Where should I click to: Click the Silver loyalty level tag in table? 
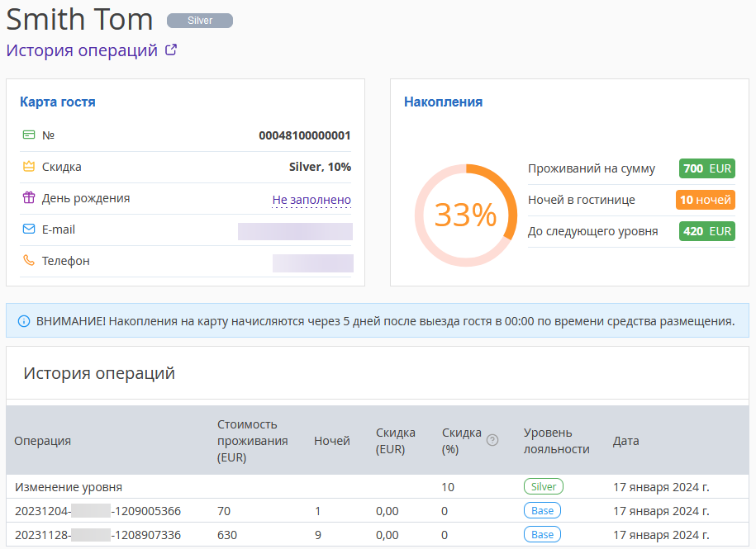[544, 486]
